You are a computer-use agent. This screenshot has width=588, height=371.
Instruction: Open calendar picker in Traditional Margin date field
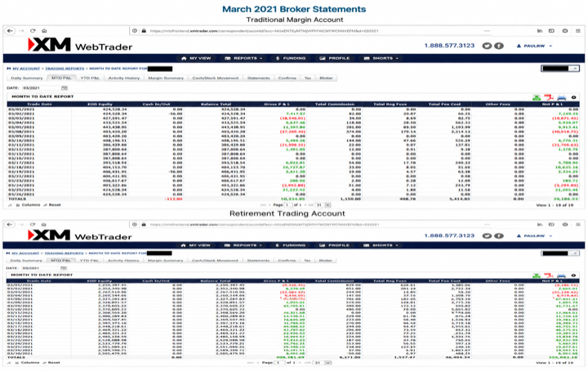(x=65, y=87)
